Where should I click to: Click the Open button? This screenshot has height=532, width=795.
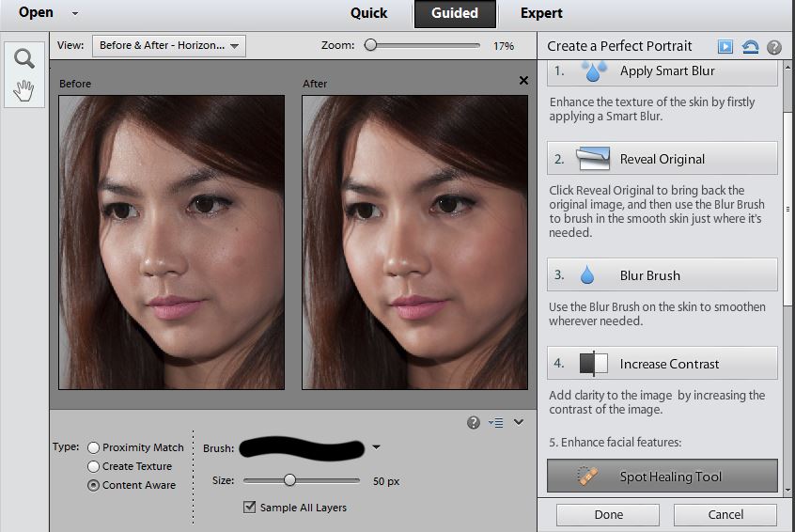(x=36, y=12)
